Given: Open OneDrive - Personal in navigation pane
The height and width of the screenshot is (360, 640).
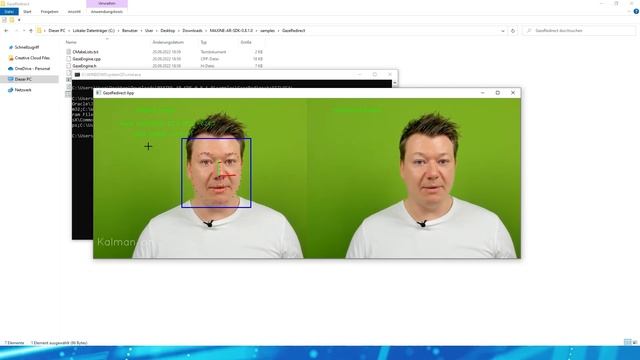Looking at the screenshot, I should [x=32, y=69].
